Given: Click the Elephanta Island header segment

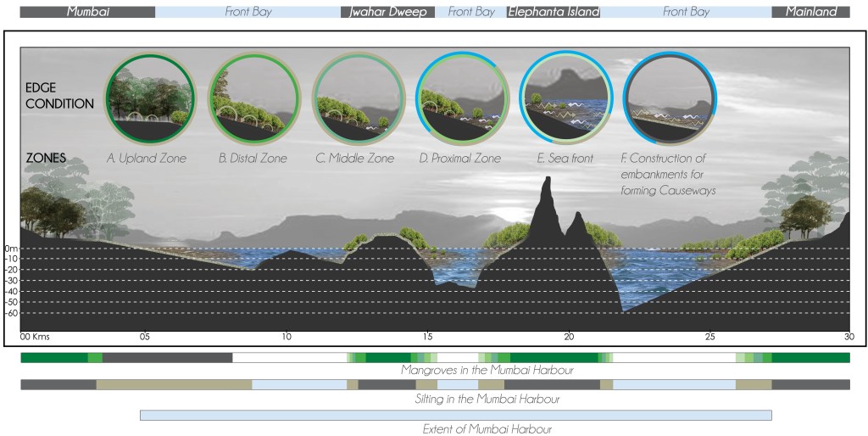Looking at the screenshot, I should tap(554, 13).
